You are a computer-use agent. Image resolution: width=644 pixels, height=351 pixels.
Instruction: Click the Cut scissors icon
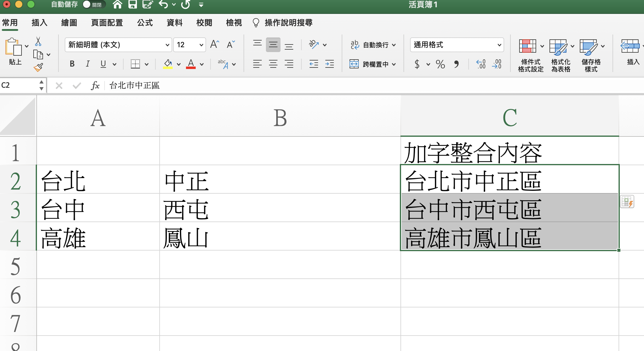click(x=38, y=41)
